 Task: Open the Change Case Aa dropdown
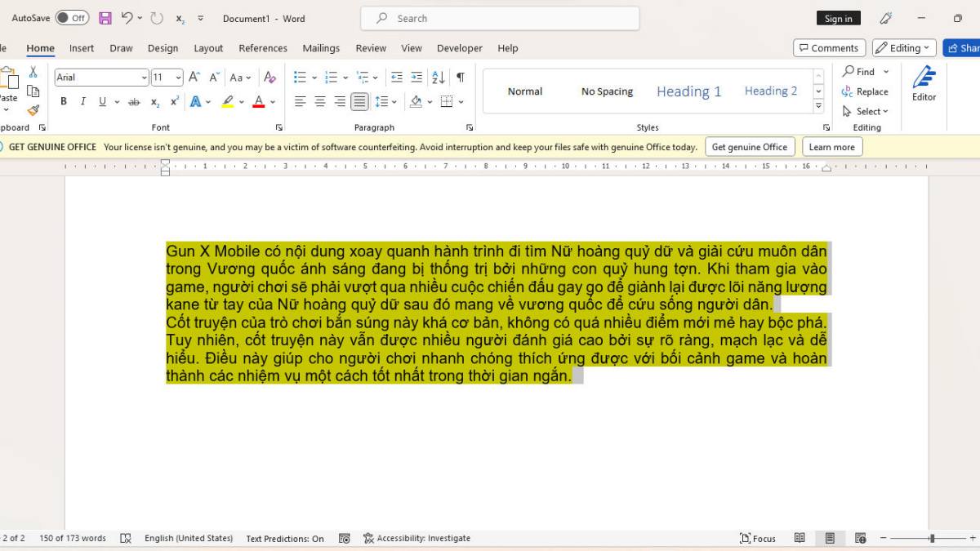tap(240, 78)
